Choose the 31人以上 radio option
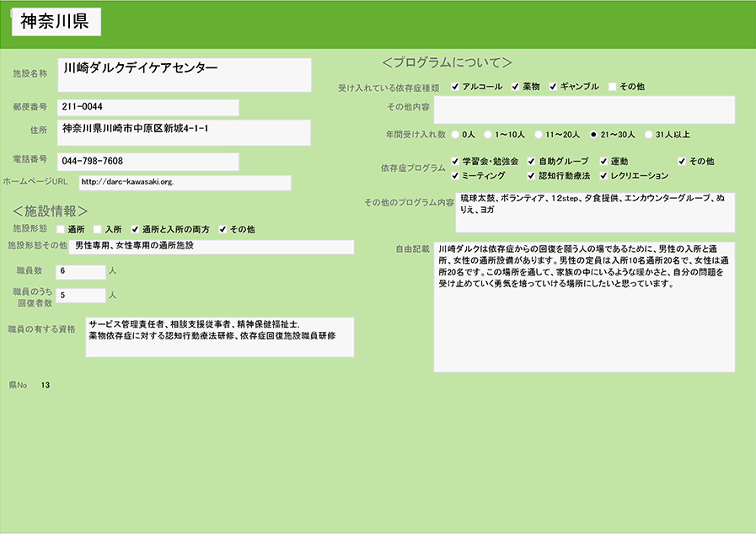Screen dimensions: 756x534 648,134
